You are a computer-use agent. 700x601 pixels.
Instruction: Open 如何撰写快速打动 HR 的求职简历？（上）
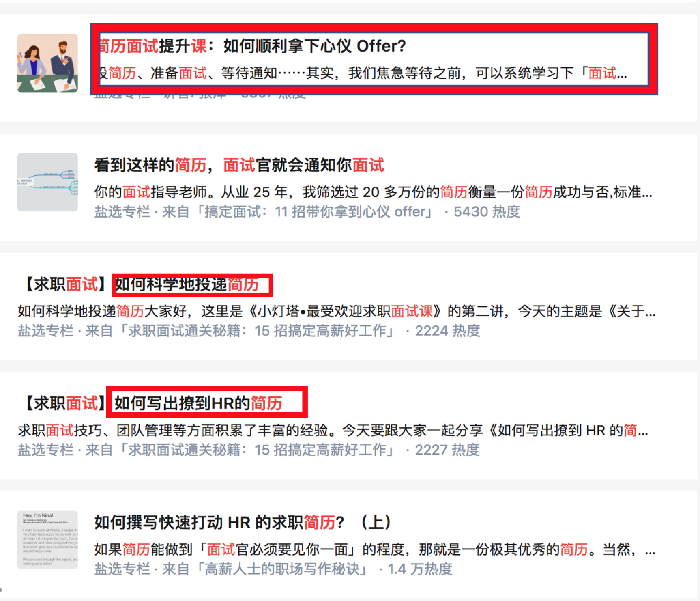point(243,522)
